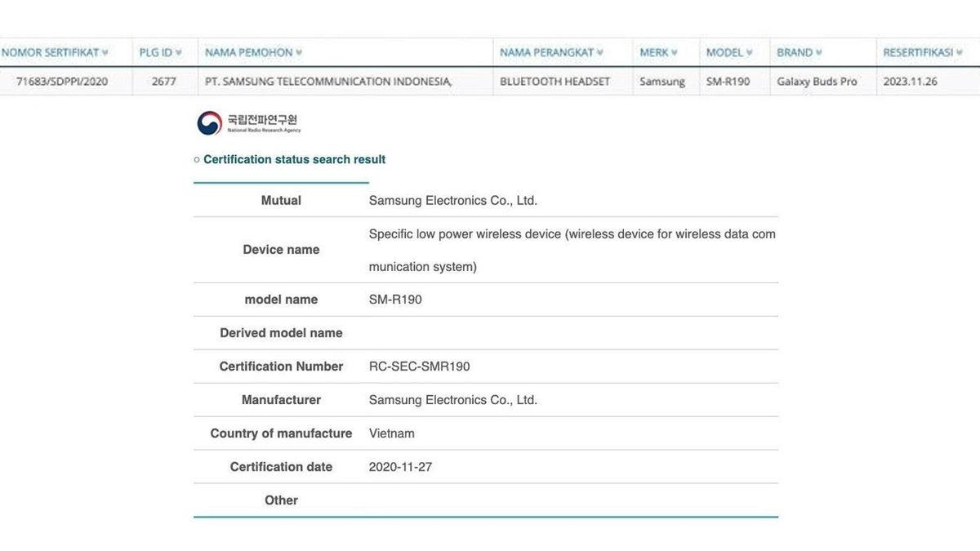Click the Certification status search result heading

click(x=292, y=159)
